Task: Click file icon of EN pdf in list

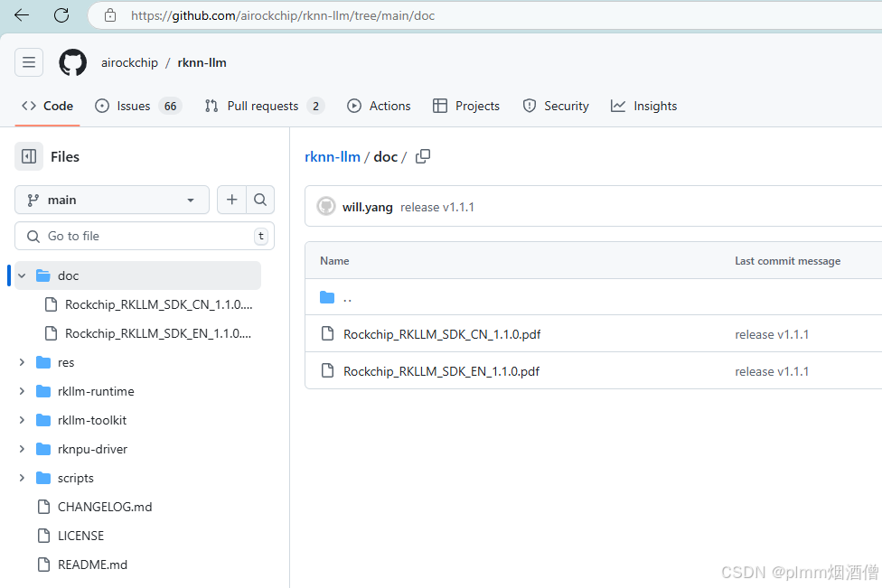Action: point(327,370)
